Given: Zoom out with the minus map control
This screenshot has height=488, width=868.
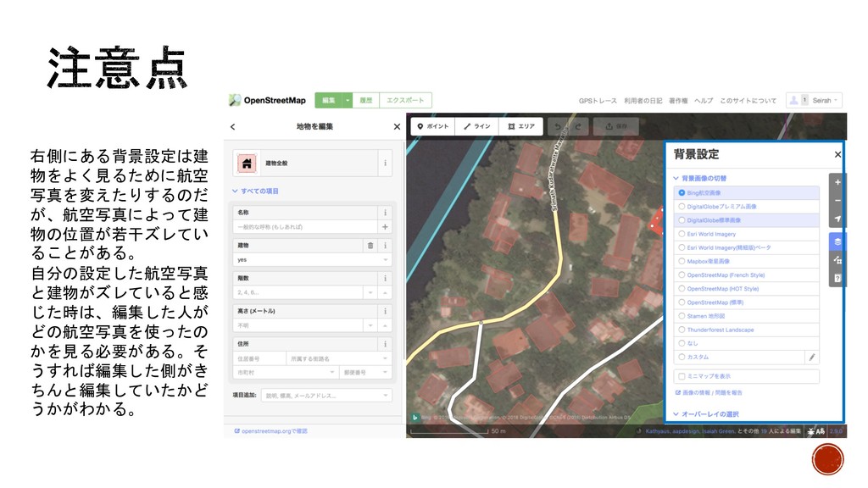Looking at the screenshot, I should click(x=837, y=200).
